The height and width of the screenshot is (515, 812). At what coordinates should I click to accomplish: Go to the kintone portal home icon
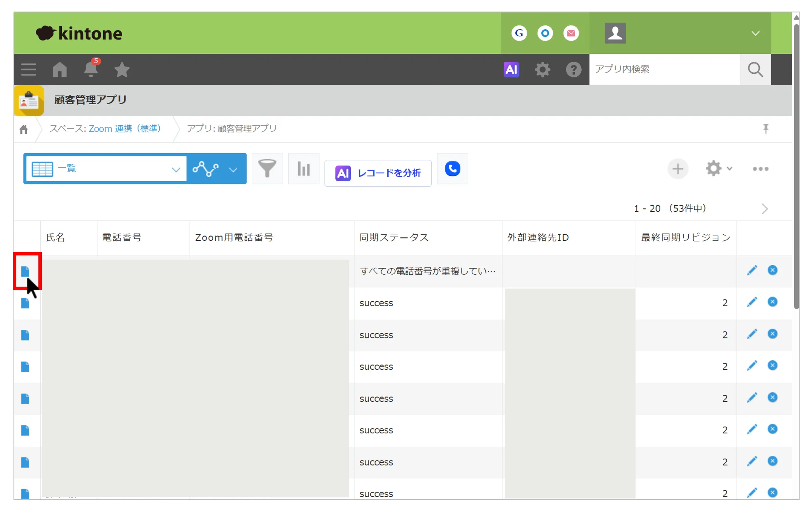click(x=59, y=70)
